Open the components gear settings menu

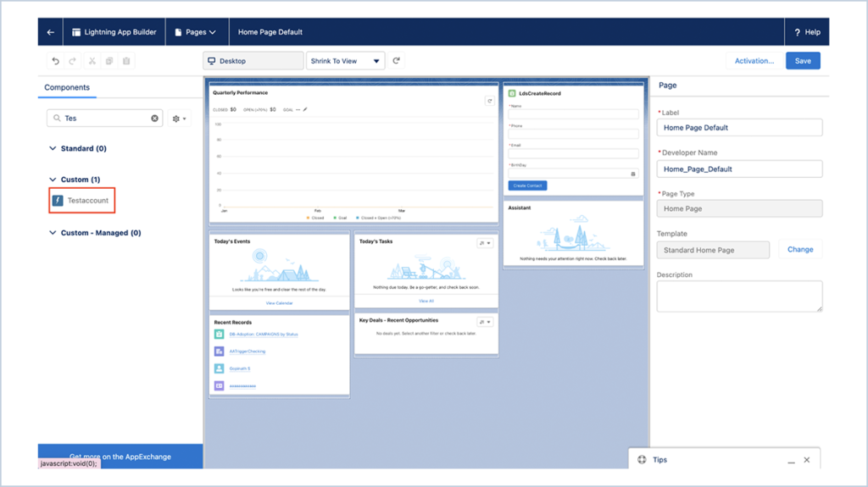(179, 119)
